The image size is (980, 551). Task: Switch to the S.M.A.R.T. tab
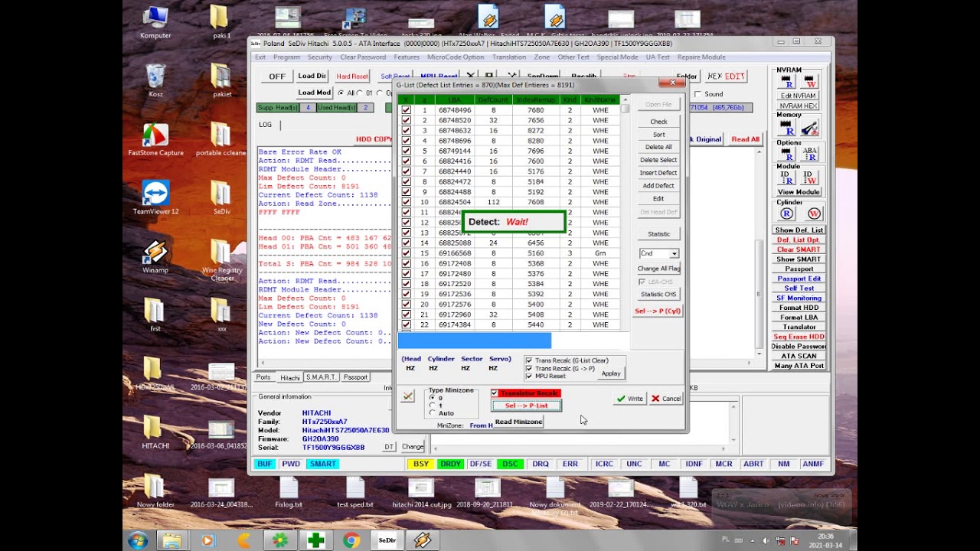pos(321,377)
